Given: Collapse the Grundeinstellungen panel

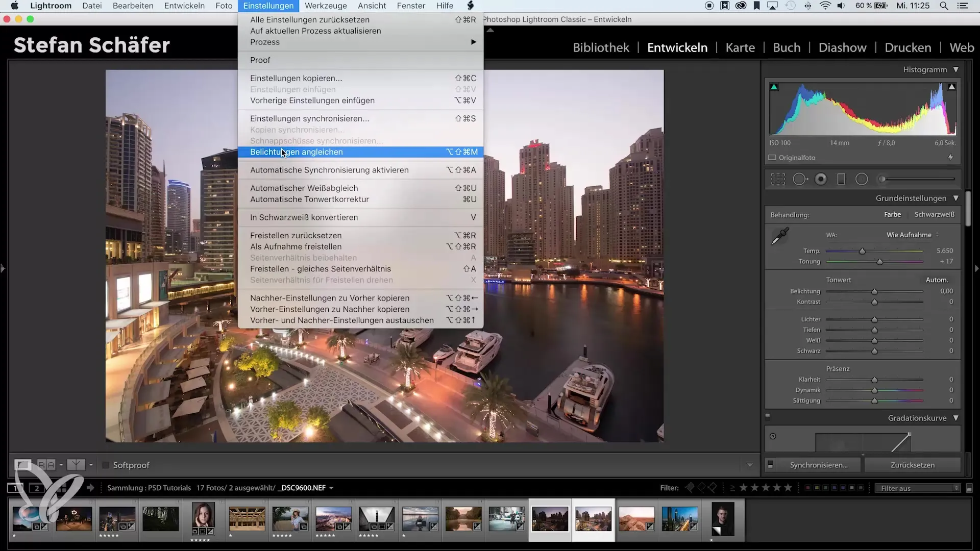Looking at the screenshot, I should tap(955, 198).
